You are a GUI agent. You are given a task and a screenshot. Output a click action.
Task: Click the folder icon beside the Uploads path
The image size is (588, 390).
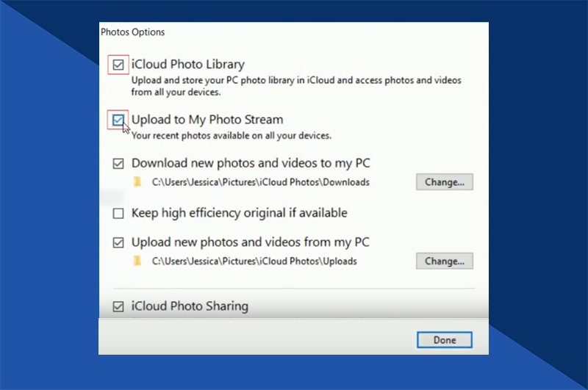137,261
